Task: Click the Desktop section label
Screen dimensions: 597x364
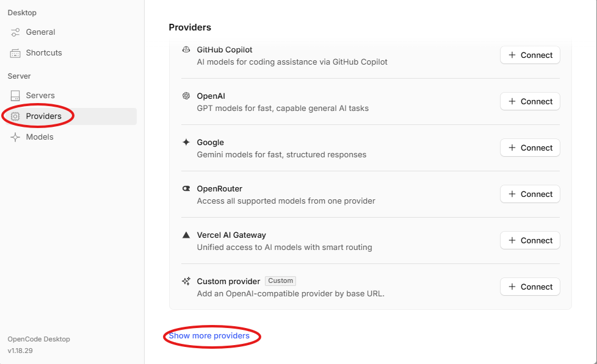Action: (22, 13)
